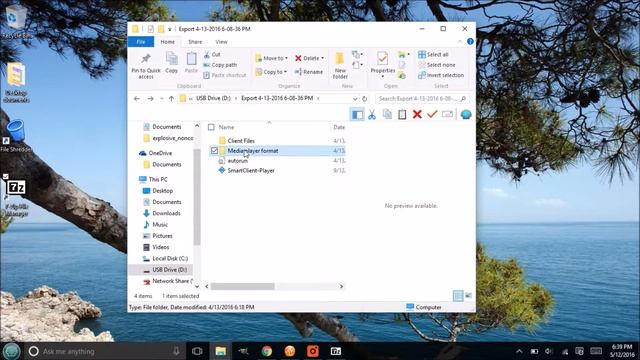The height and width of the screenshot is (360, 640).
Task: Select the SmartClient-Player file
Action: coord(251,171)
